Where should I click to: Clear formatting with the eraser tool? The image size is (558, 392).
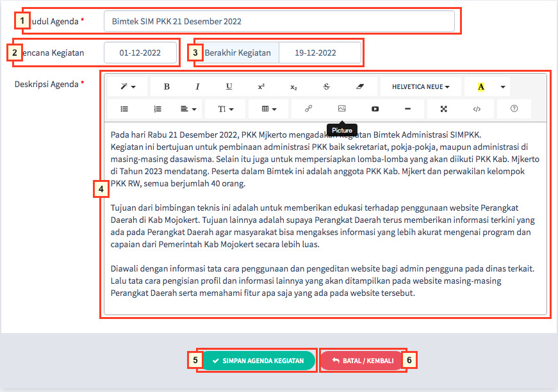360,86
